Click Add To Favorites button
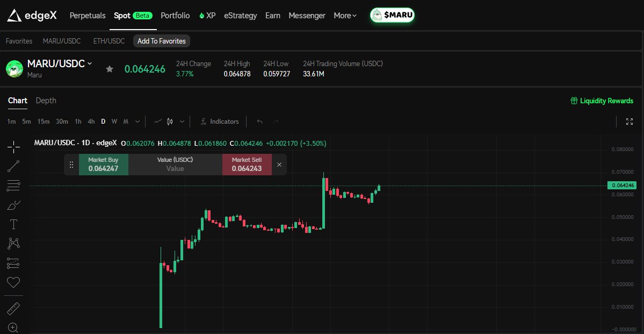The height and width of the screenshot is (334, 644). point(162,41)
